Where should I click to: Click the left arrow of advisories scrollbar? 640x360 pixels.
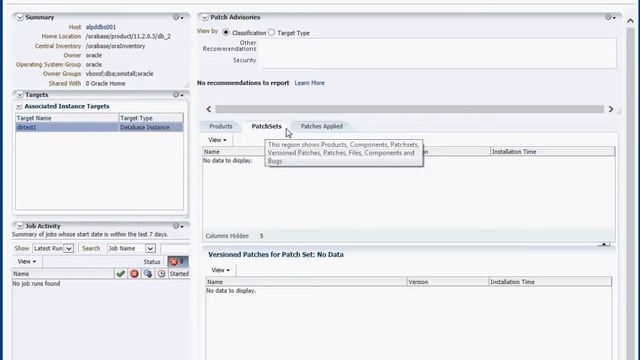[209, 109]
